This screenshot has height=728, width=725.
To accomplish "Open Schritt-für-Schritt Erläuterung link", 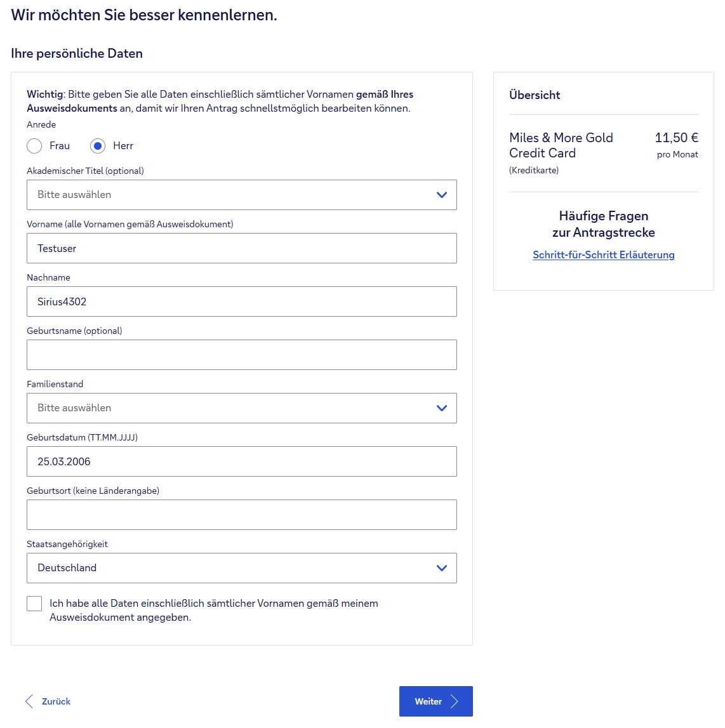I will [603, 255].
